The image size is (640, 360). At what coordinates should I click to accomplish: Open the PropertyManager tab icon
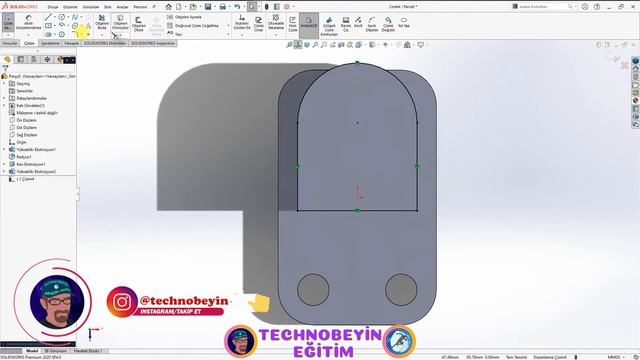[21, 60]
